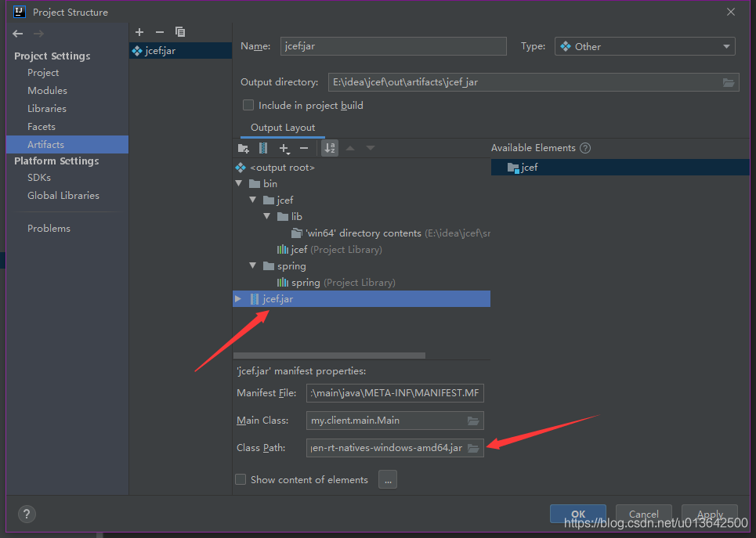
Task: Open Artifacts settings page
Action: point(67,145)
